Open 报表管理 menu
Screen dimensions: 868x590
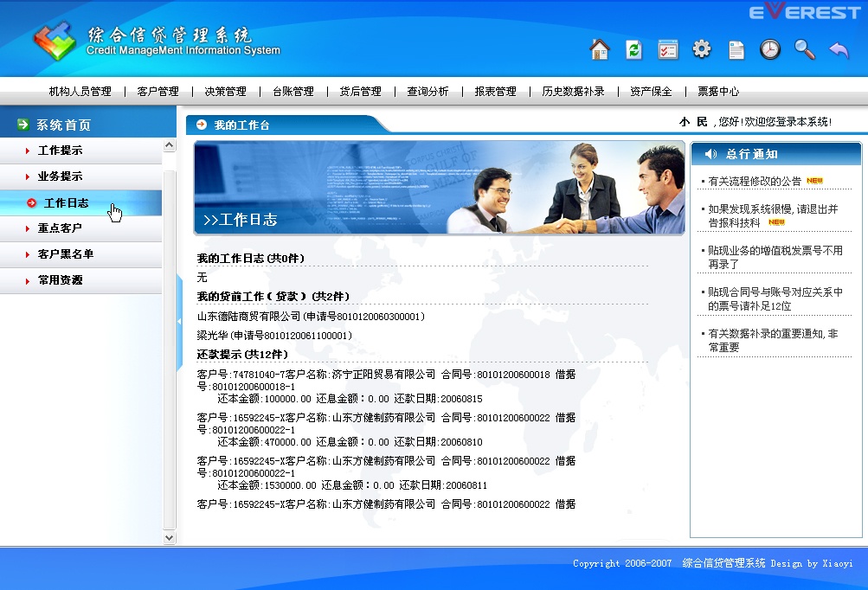point(496,92)
